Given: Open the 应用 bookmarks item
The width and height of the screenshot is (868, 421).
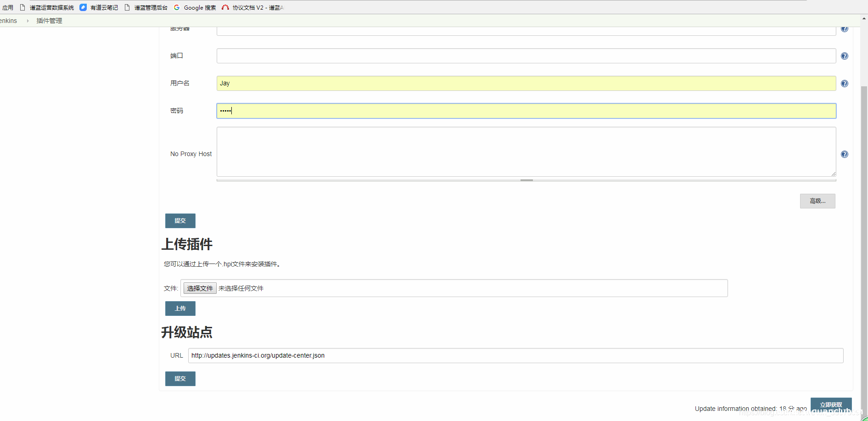Looking at the screenshot, I should [8, 7].
